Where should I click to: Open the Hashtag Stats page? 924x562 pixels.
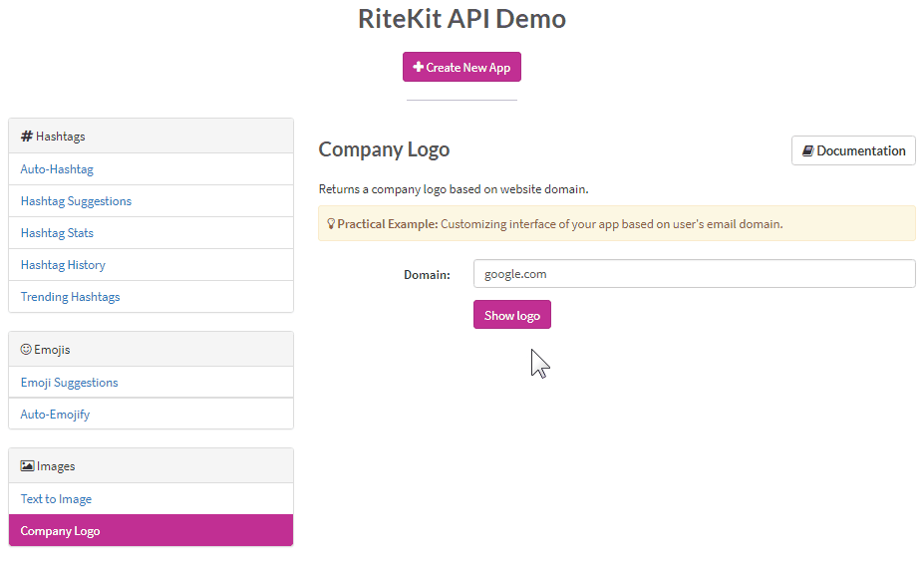(151, 233)
